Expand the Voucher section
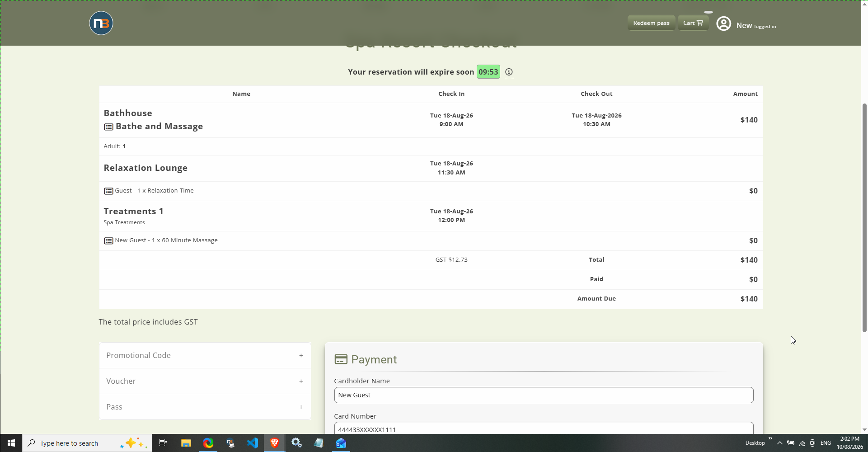Image resolution: width=868 pixels, height=452 pixels. [205, 381]
